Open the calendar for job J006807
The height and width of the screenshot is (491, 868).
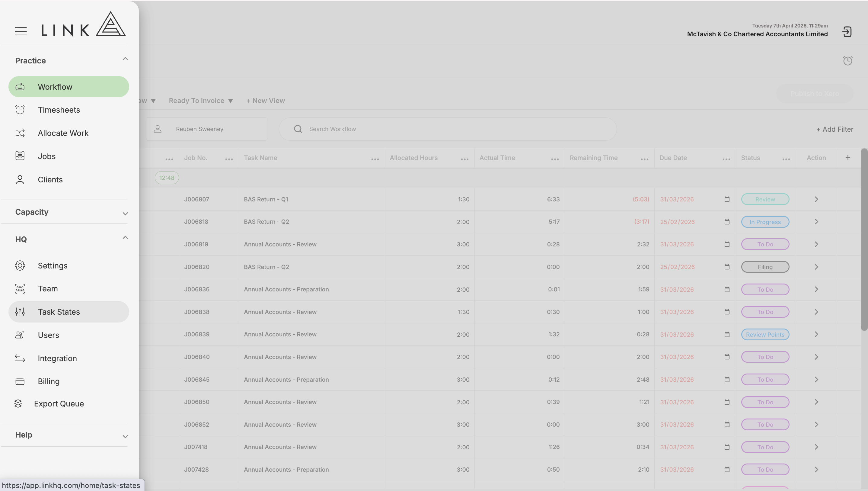(727, 199)
